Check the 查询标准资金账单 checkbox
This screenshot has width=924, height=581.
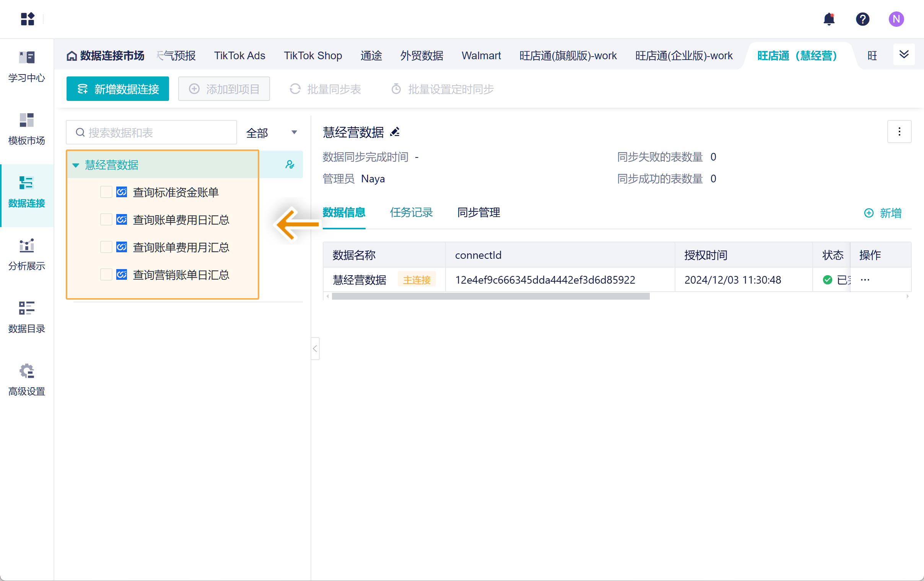pyautogui.click(x=106, y=192)
